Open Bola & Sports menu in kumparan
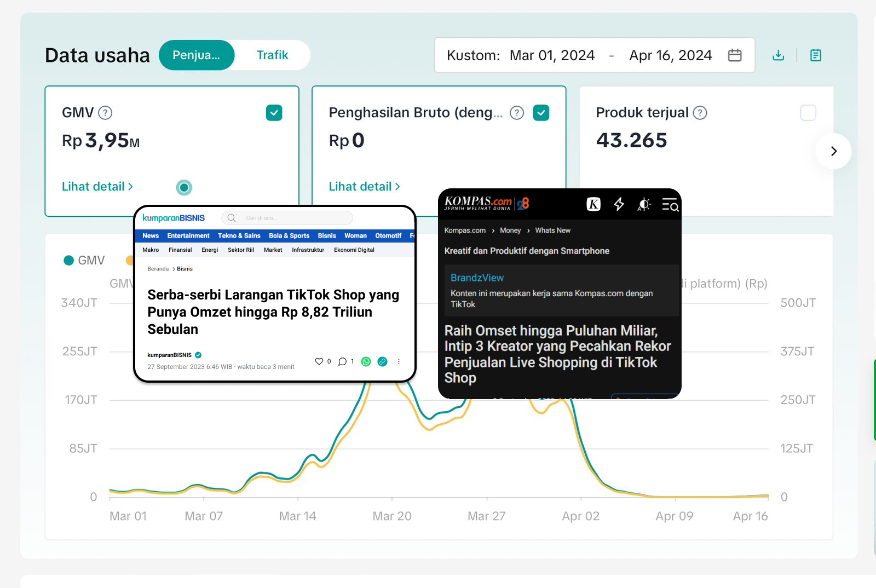The width and height of the screenshot is (876, 588). tap(289, 236)
